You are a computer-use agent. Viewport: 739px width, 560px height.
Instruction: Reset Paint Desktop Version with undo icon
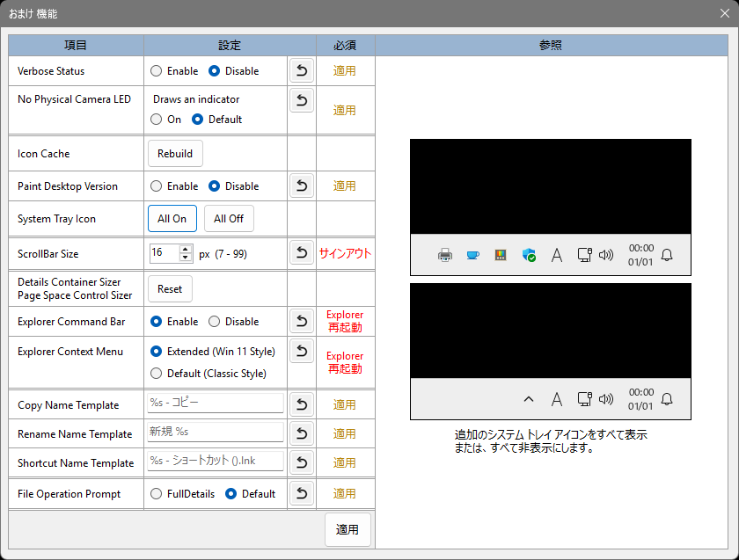[302, 186]
